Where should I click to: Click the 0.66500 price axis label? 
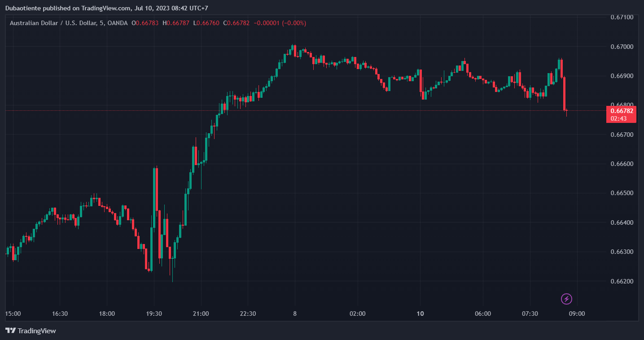[x=622, y=193]
